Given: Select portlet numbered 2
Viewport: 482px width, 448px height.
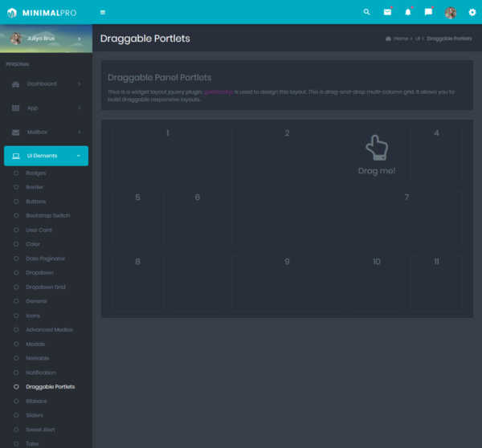Looking at the screenshot, I should pyautogui.click(x=287, y=187).
